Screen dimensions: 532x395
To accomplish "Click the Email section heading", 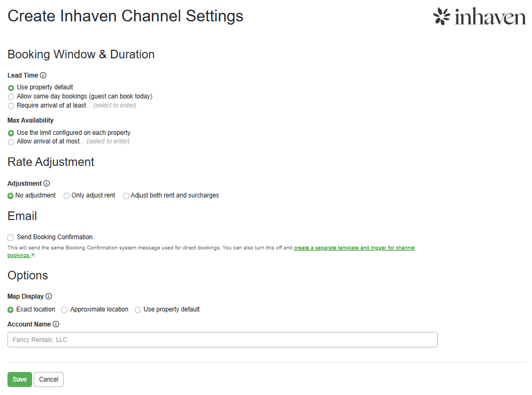I will (x=22, y=216).
